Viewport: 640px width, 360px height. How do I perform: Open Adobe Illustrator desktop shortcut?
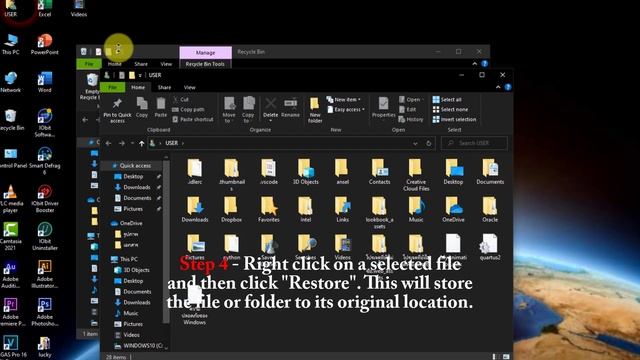44,274
